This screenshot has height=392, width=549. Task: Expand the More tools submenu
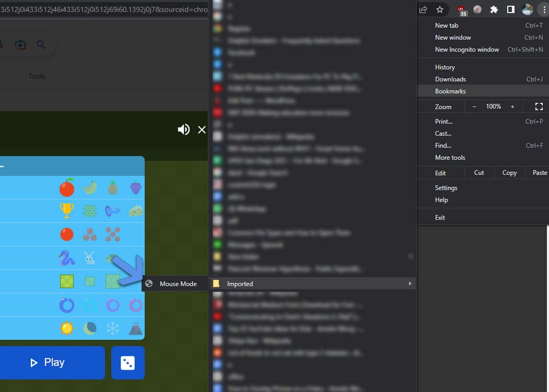(450, 157)
